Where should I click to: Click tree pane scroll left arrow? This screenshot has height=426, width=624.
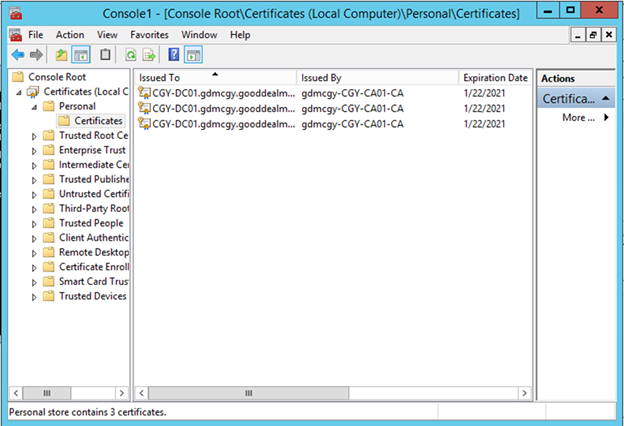[x=16, y=393]
